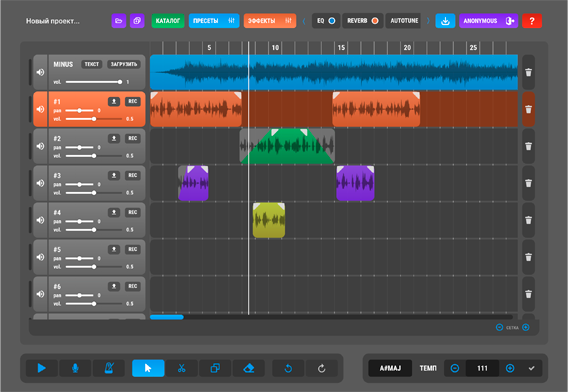Adjust vol slider on track #1

pyautogui.click(x=94, y=119)
